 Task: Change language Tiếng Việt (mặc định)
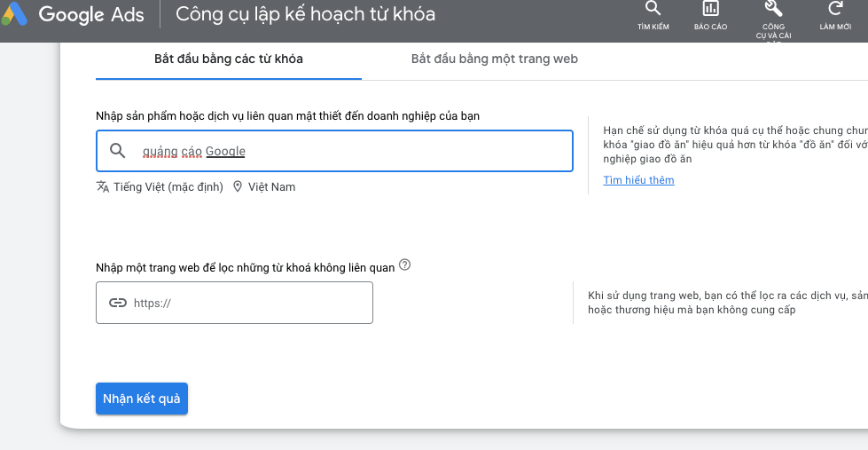(168, 187)
